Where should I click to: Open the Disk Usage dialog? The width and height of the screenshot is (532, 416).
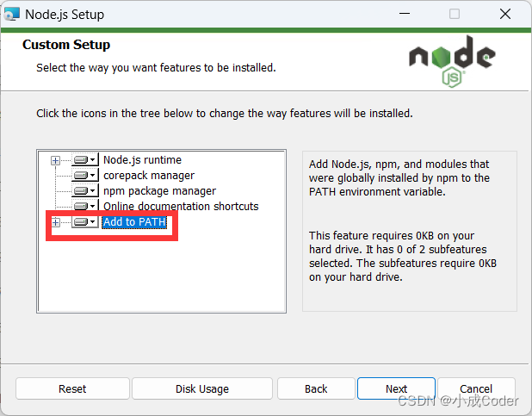tap(202, 388)
